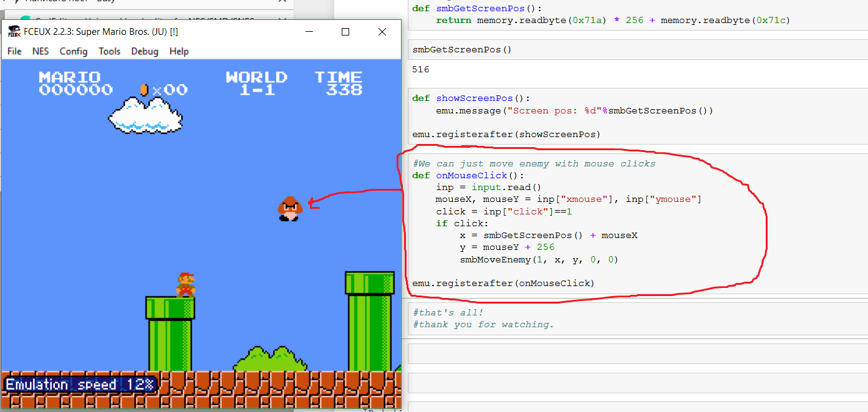The height and width of the screenshot is (412, 868).
Task: Minimize the FCEUX emulator window
Action: coord(309,32)
